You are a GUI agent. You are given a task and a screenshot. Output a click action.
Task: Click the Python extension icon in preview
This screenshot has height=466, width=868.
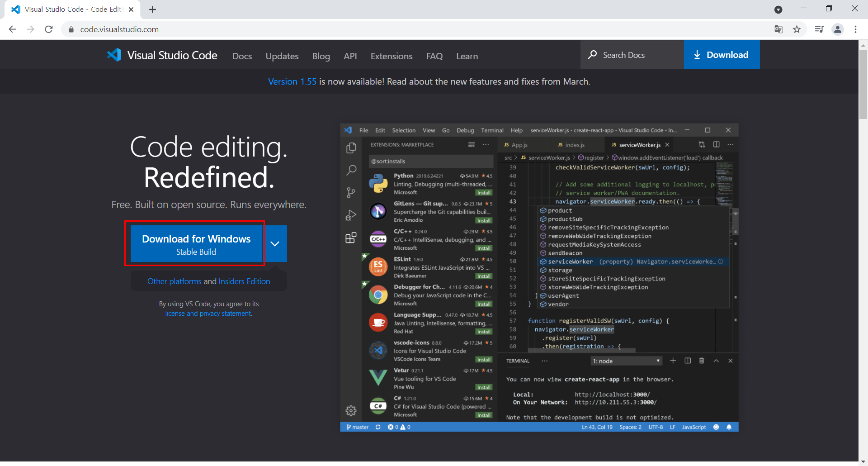tap(378, 184)
